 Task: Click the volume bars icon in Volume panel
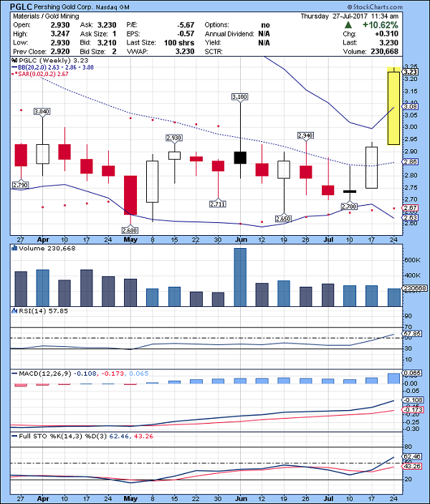click(14, 248)
